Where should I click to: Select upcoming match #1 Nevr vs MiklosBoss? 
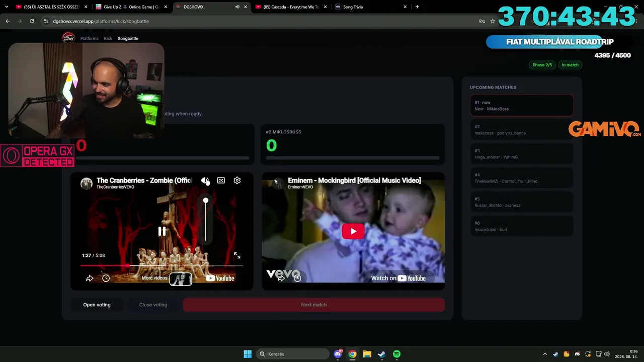[522, 106]
